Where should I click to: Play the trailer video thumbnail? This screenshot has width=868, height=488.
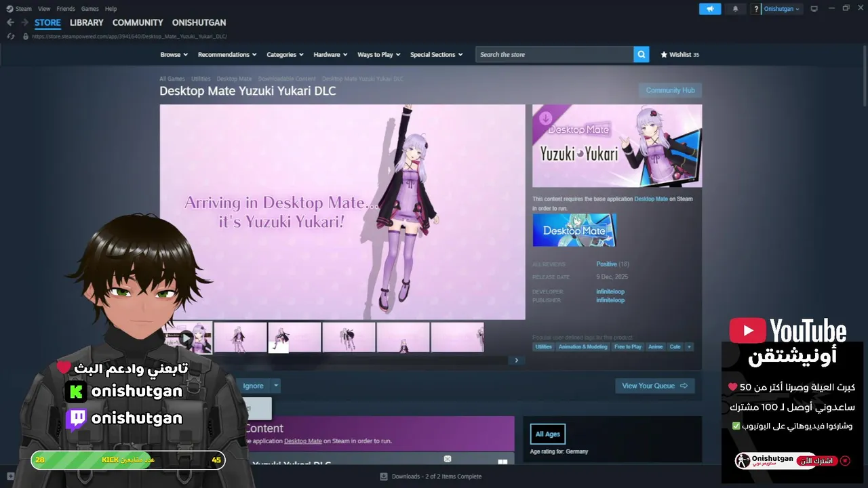pos(186,337)
